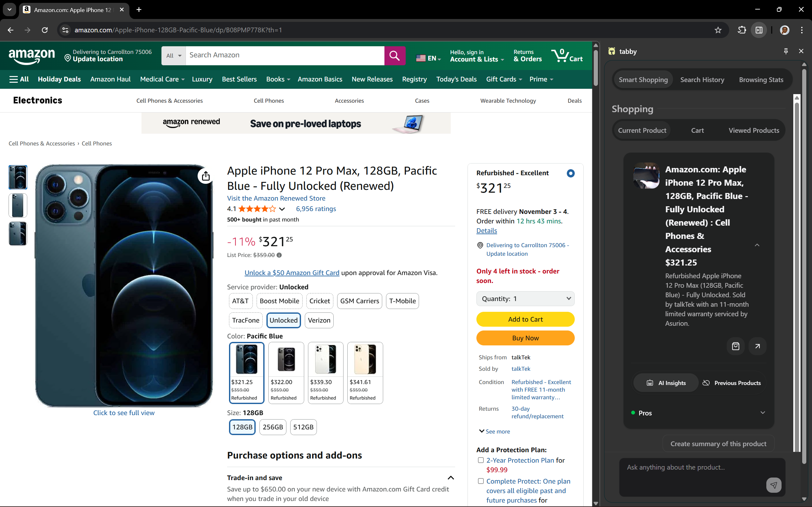Screen dimensions: 812x507
Task: Visit the Amazon Renewed Store link
Action: [x=276, y=198]
